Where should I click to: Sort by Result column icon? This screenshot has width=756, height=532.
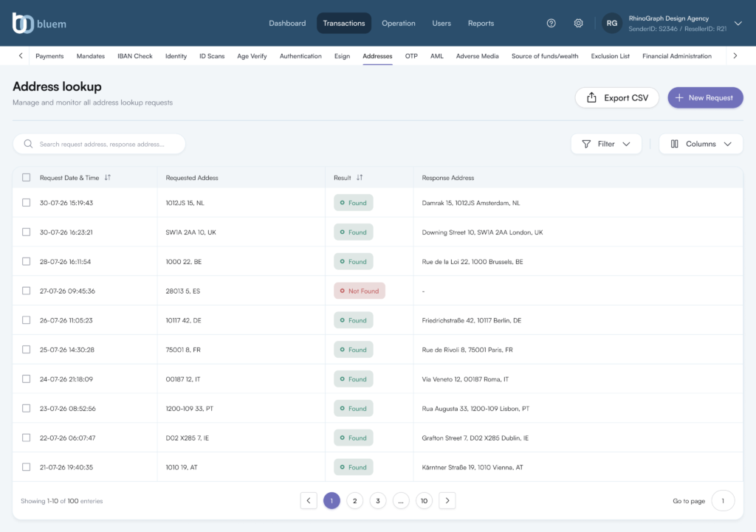pyautogui.click(x=360, y=177)
